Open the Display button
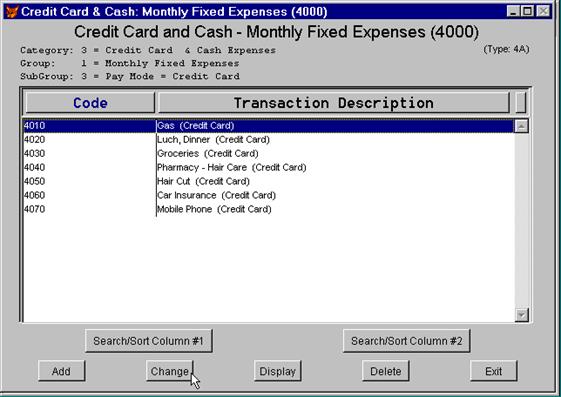 (x=278, y=371)
